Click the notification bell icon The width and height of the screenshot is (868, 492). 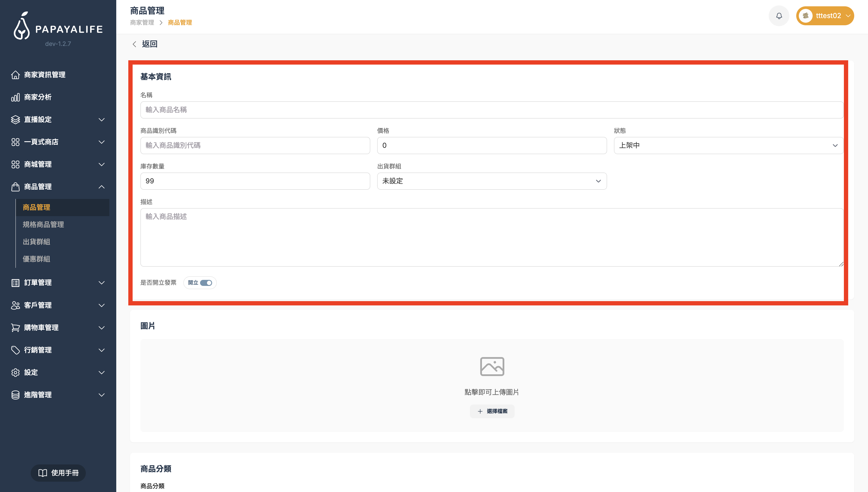(x=779, y=16)
